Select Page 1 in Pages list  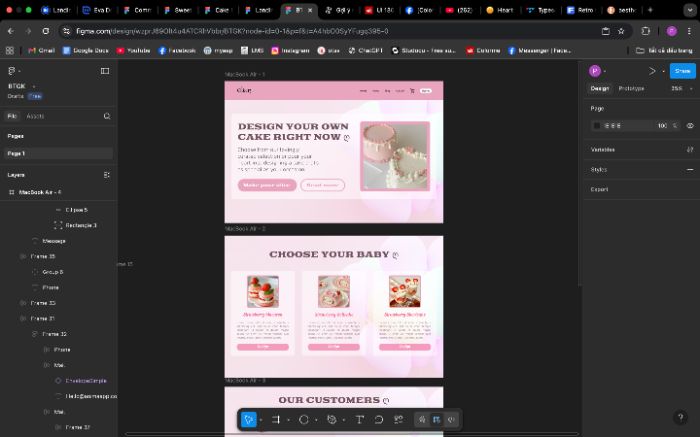tap(58, 154)
